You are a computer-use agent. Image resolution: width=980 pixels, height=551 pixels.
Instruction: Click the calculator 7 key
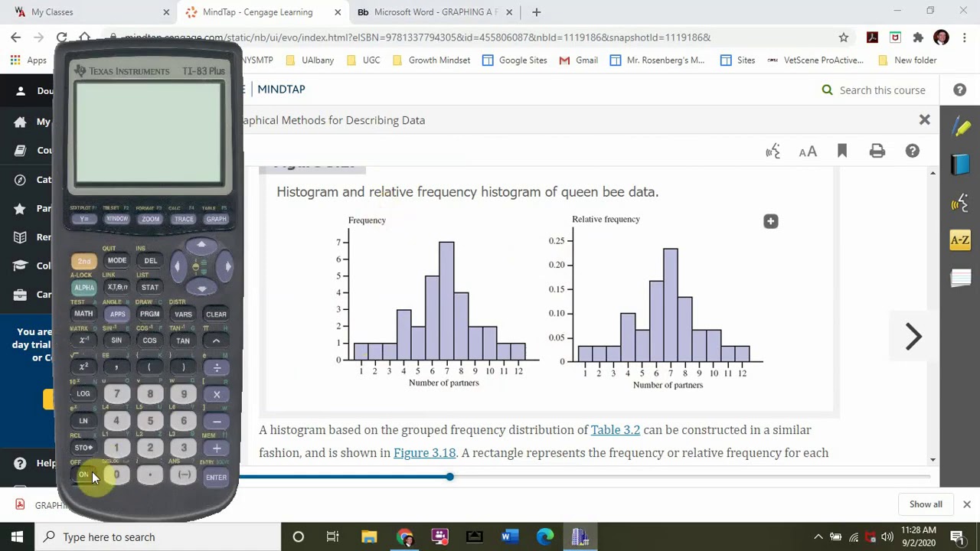[x=117, y=394]
